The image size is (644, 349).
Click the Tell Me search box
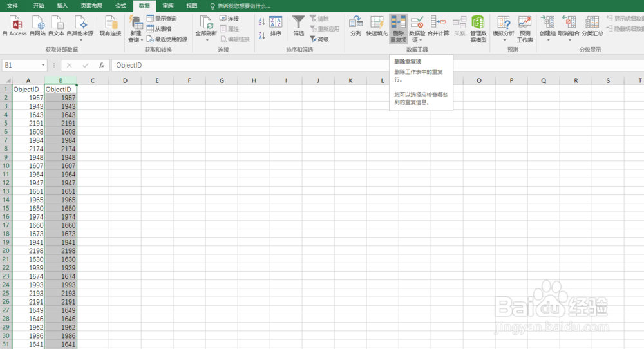240,6
